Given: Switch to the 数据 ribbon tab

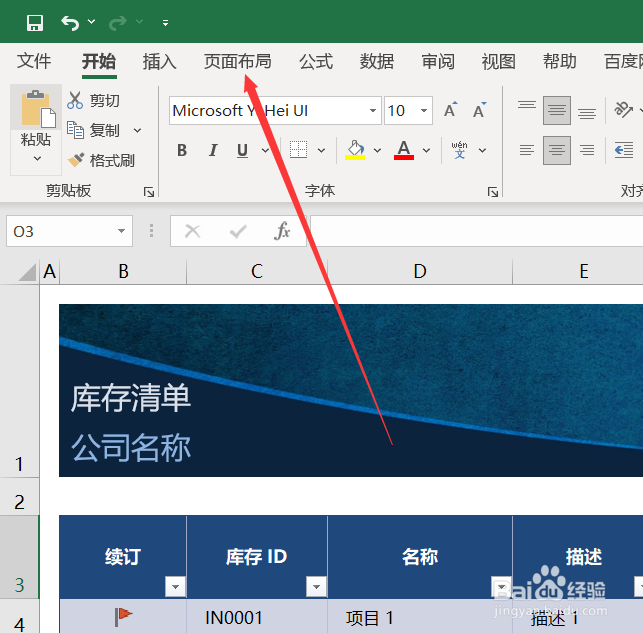Looking at the screenshot, I should click(376, 61).
